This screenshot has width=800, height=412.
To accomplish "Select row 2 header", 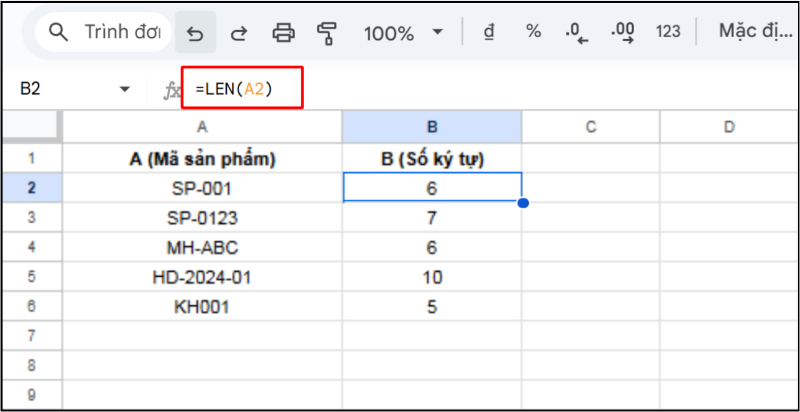I will [32, 188].
